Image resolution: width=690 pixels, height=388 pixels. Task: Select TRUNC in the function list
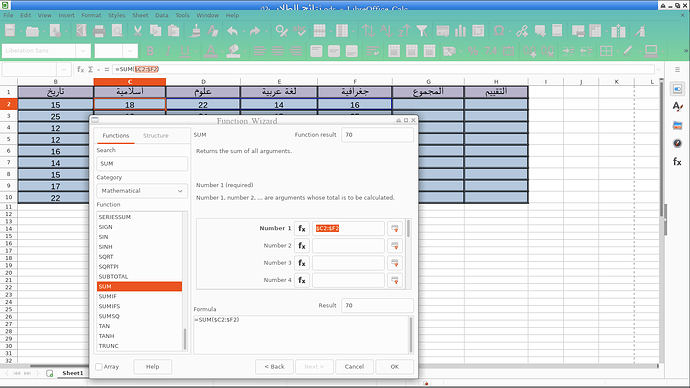[139, 346]
